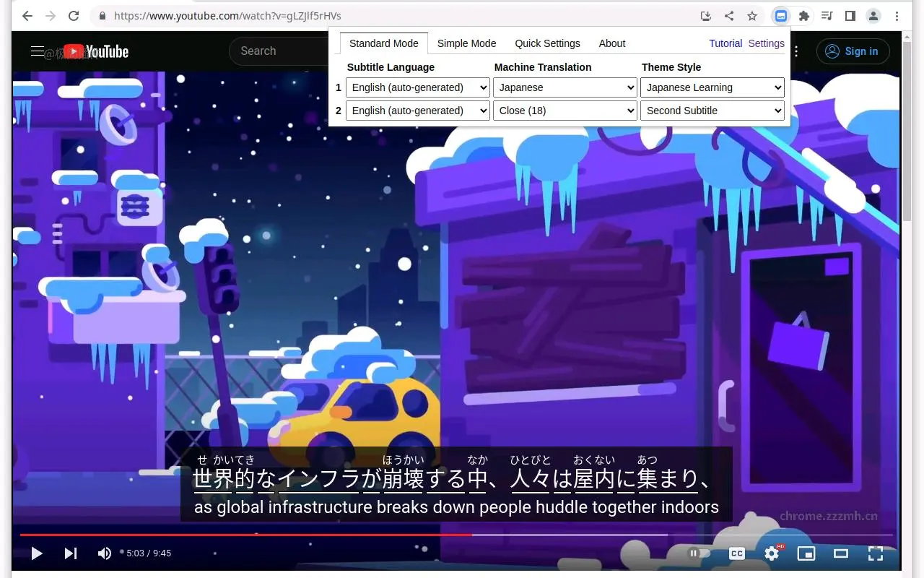
Task: Reload the current page
Action: (x=74, y=16)
